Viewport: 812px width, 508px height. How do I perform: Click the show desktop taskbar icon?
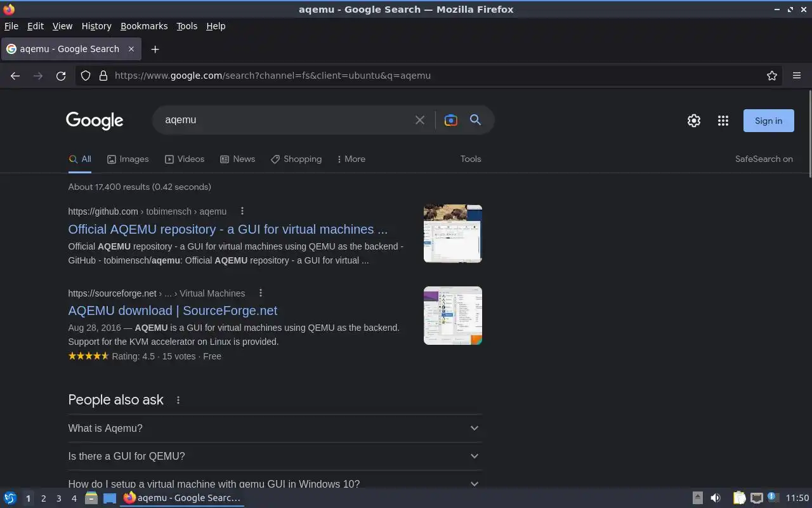[x=110, y=498]
